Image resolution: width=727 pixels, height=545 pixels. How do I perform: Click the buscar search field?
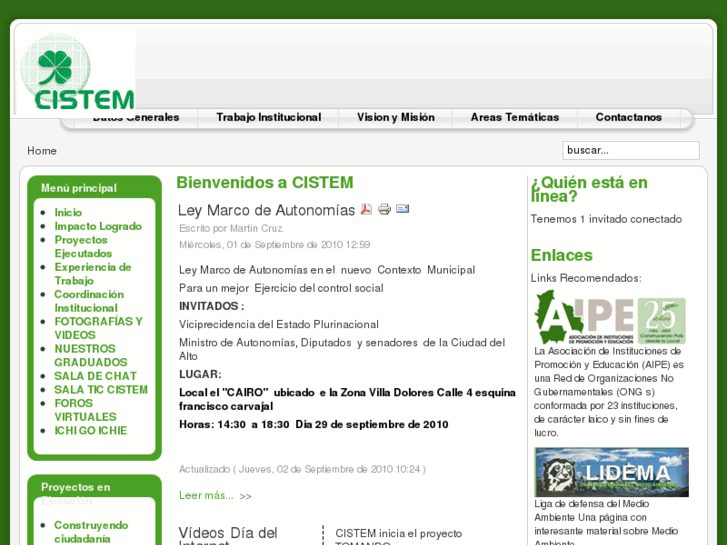(631, 150)
